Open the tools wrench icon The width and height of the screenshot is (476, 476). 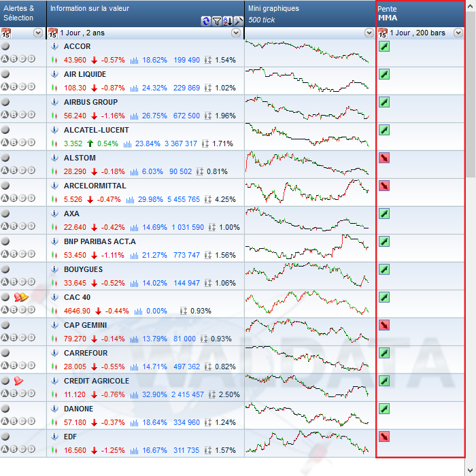(x=238, y=21)
